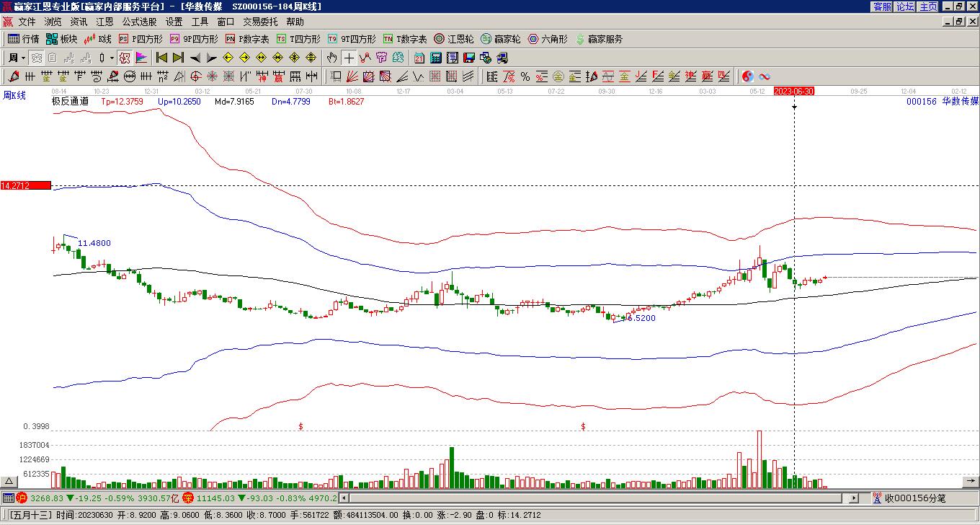Toggle the red 权 price adjustment button

pyautogui.click(x=125, y=58)
